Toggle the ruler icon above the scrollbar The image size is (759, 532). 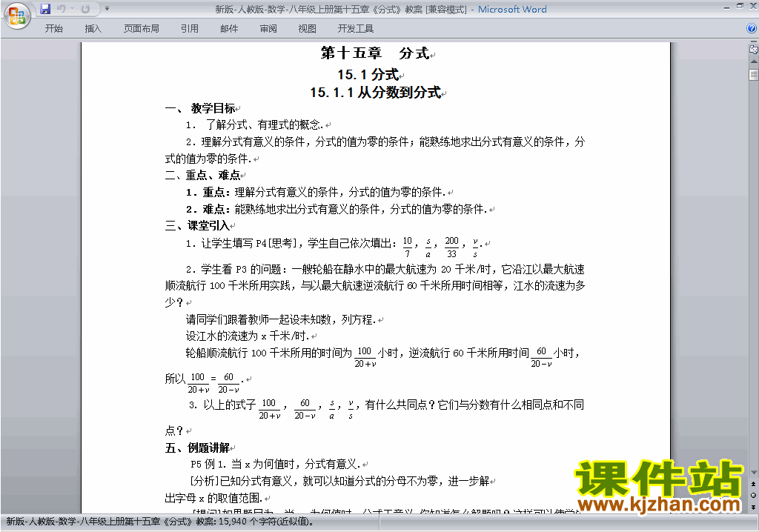tap(753, 49)
